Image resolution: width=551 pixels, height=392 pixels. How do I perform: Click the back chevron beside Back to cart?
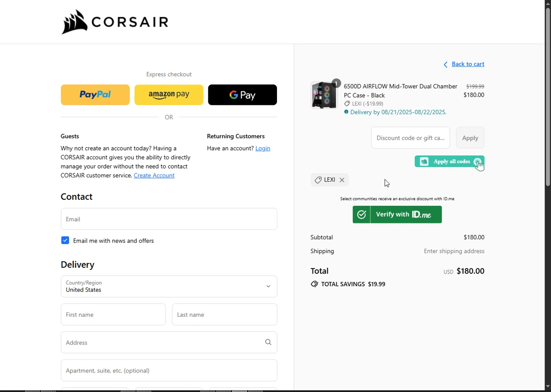pos(446,65)
